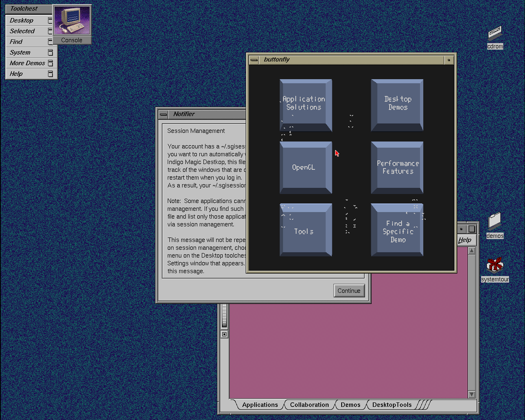Viewport: 525px width, 420px height.
Task: Click Application Solutions button in buttonfly
Action: 305,105
